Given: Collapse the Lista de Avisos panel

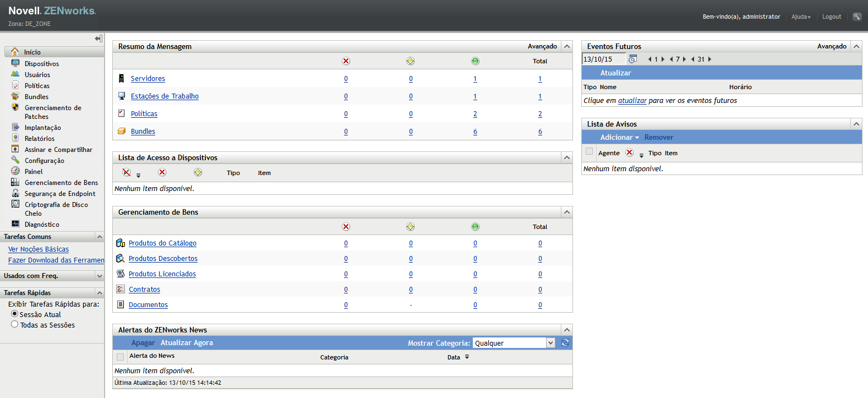Looking at the screenshot, I should (x=856, y=124).
